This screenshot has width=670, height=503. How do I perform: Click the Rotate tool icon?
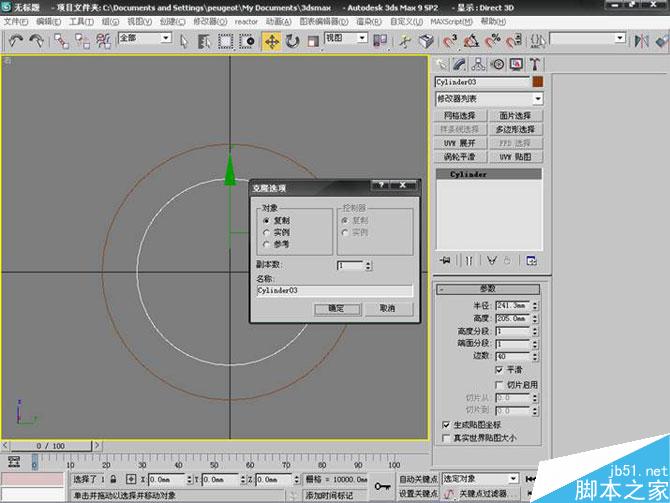pos(293,41)
